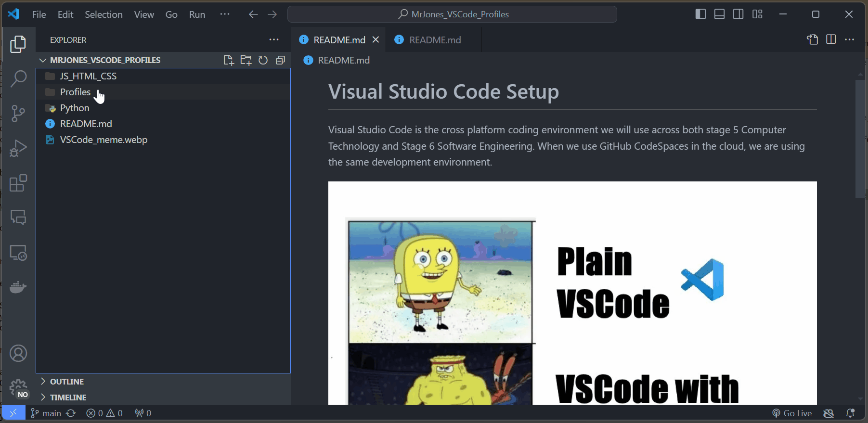Open the Manage gear menu
Image resolution: width=868 pixels, height=423 pixels.
pos(18,388)
